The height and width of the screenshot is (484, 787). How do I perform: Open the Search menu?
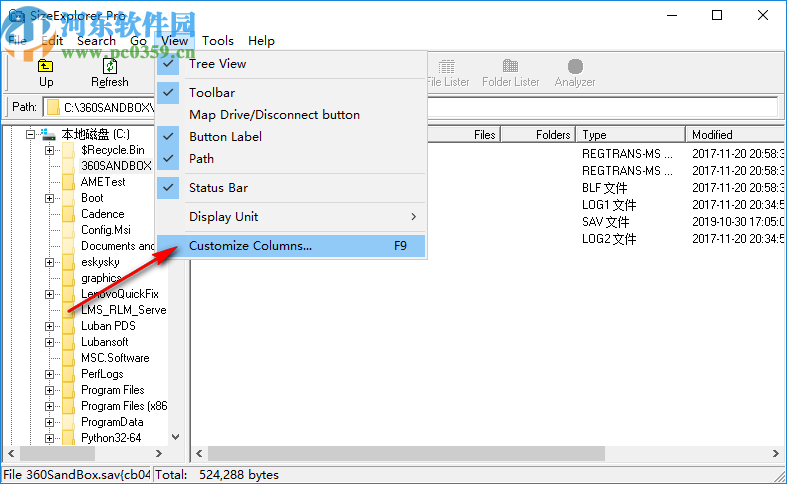(96, 41)
